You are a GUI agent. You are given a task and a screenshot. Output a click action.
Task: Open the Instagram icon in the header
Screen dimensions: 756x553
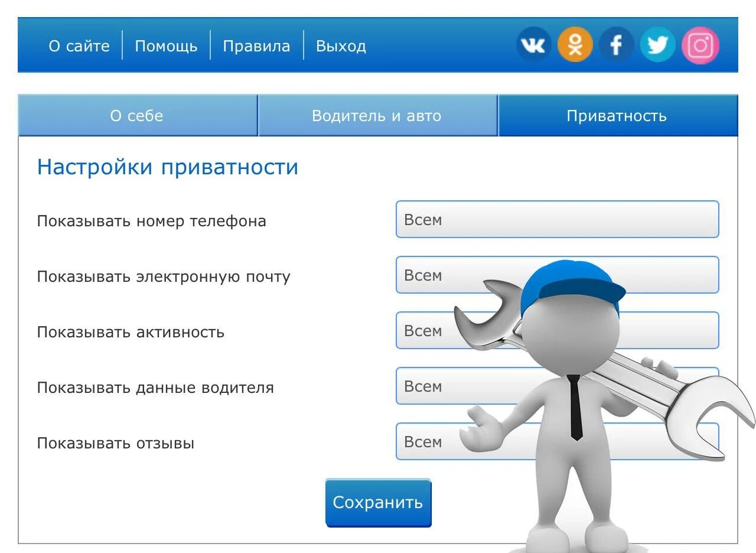click(699, 44)
